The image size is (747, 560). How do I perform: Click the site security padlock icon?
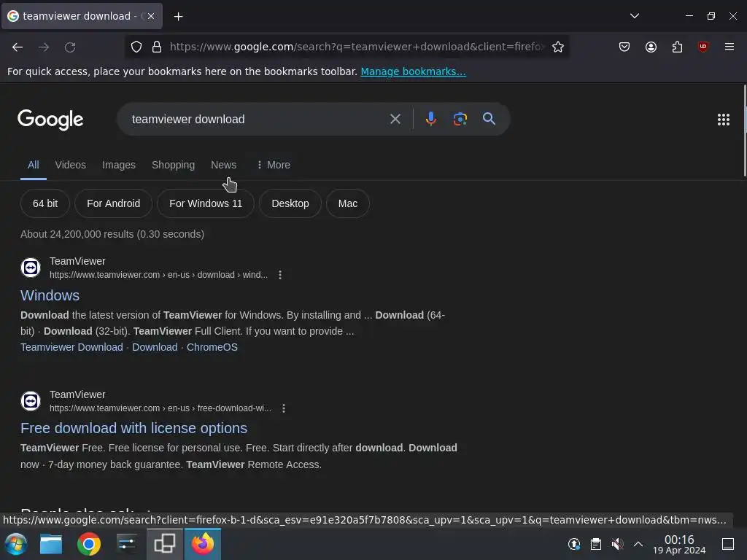click(157, 47)
